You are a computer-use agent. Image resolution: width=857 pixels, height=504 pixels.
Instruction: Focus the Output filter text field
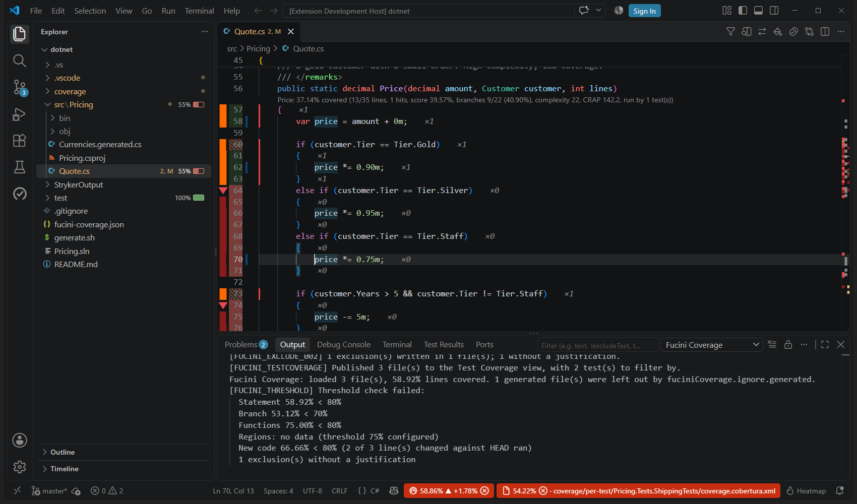pos(596,345)
